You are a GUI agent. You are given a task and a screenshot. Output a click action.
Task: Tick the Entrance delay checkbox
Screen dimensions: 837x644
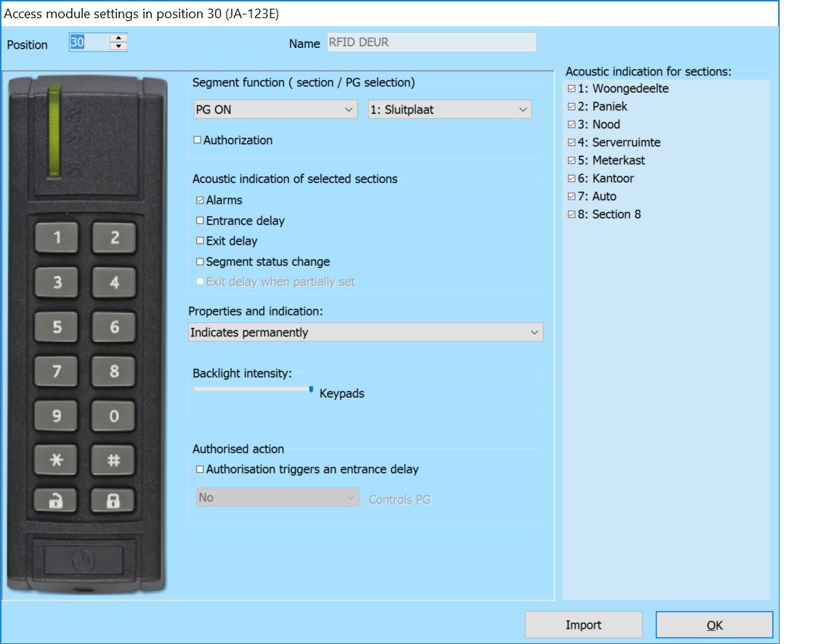point(200,221)
